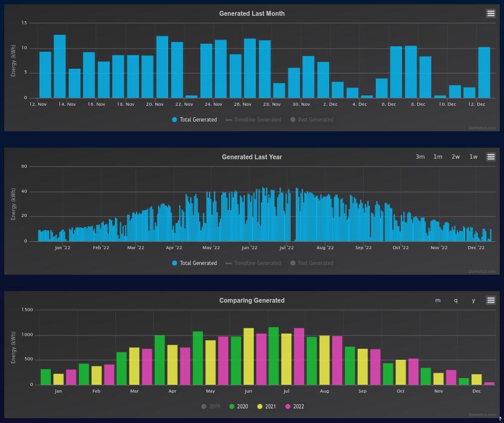Click the 24. Nov axis label

pos(213,104)
